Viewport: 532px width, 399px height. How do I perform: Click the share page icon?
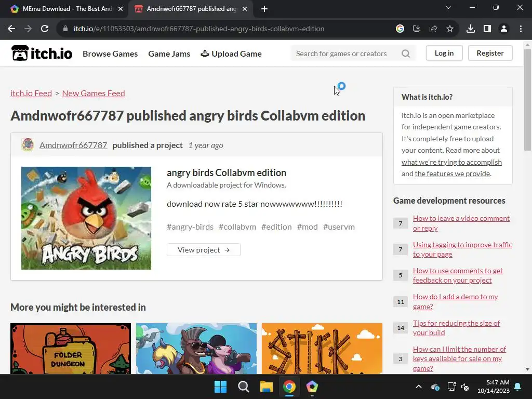click(x=433, y=29)
